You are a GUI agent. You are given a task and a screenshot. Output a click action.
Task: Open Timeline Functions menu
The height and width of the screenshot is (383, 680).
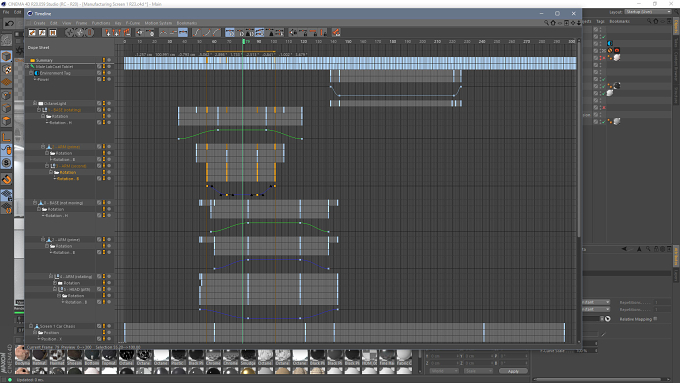tap(101, 23)
